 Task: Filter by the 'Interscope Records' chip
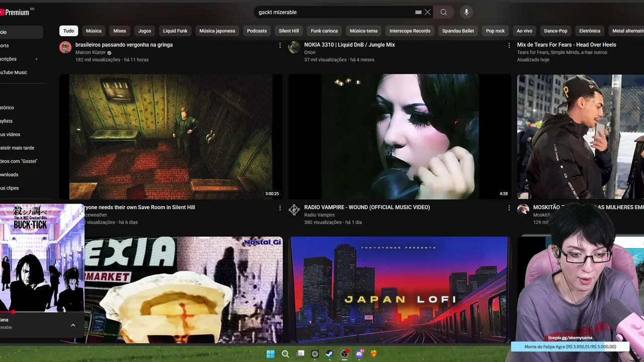click(410, 31)
